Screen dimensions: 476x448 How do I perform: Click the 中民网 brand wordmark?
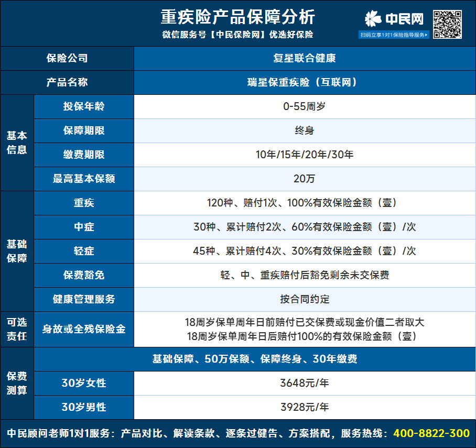click(x=404, y=19)
